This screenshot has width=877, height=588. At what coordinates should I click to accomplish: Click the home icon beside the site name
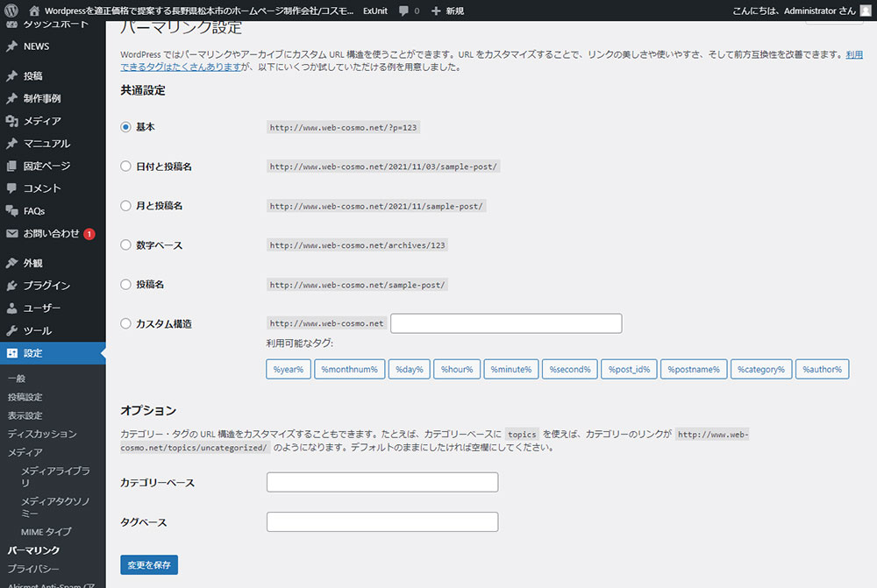pyautogui.click(x=34, y=11)
